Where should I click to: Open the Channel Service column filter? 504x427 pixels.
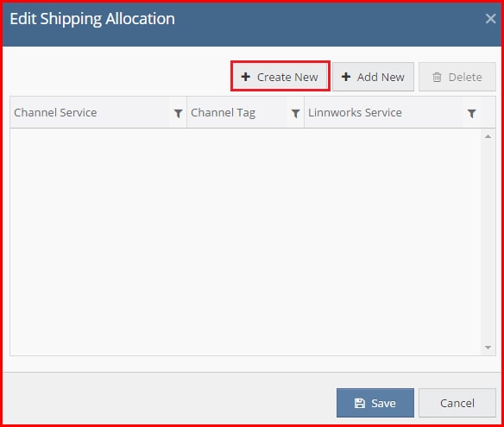(x=178, y=113)
